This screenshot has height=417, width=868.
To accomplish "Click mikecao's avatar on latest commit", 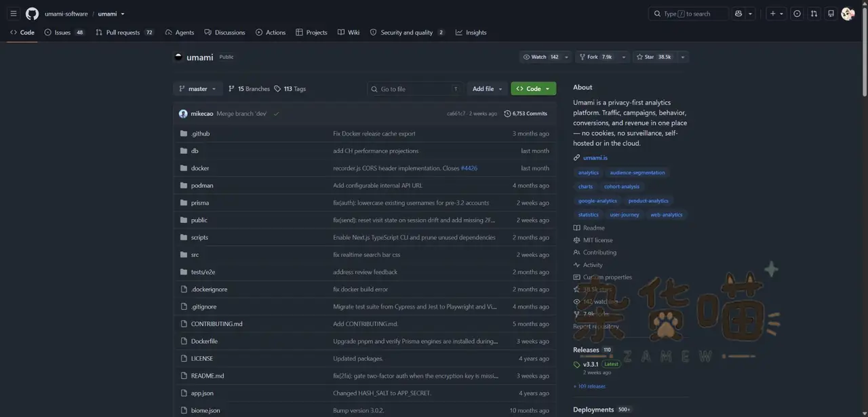I will (x=183, y=114).
